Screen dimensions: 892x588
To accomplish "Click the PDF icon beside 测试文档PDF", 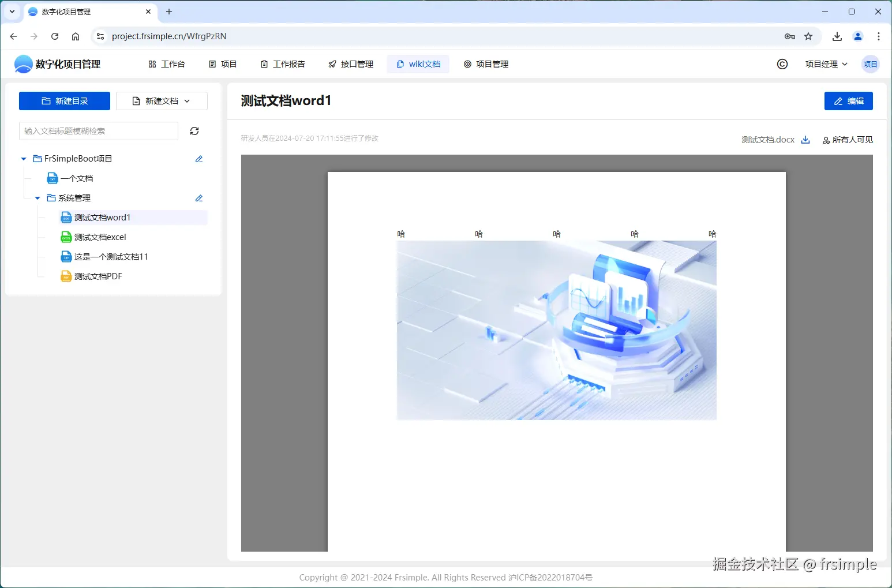I will click(65, 276).
